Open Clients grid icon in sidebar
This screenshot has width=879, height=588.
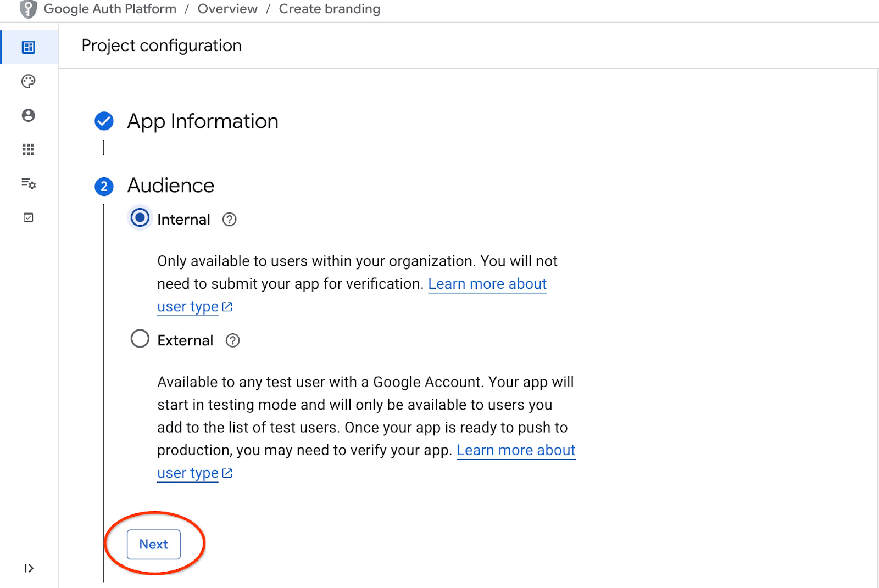click(x=29, y=149)
